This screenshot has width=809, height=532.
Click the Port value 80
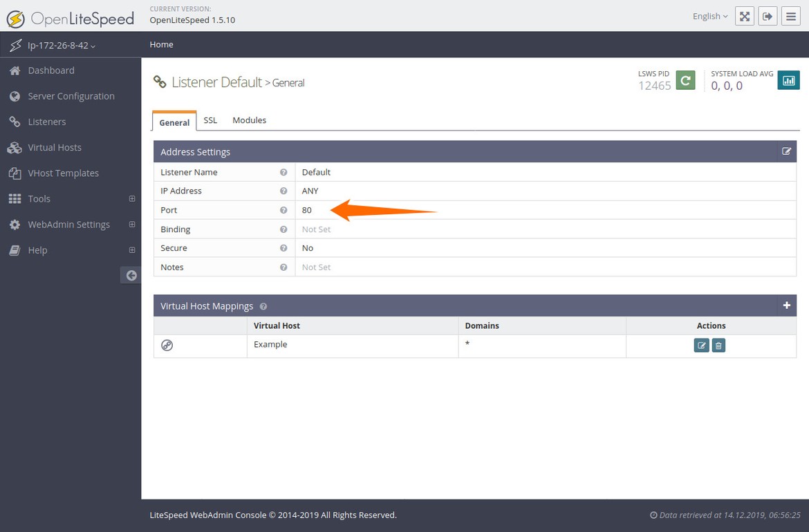pyautogui.click(x=307, y=210)
